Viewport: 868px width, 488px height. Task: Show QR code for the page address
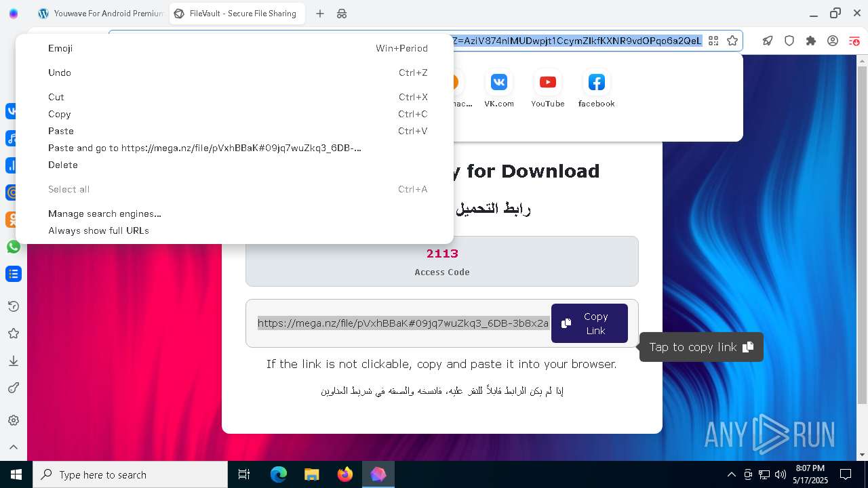pyautogui.click(x=713, y=41)
